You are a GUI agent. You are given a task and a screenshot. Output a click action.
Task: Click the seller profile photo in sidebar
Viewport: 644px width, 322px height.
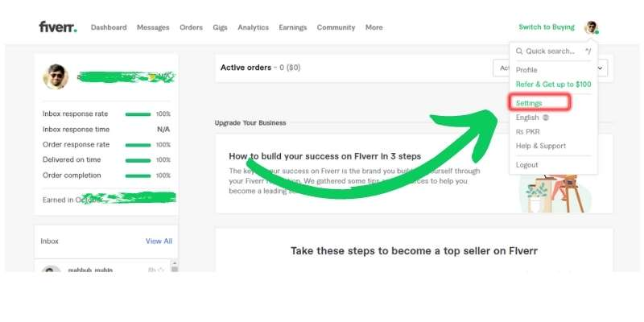click(x=56, y=76)
